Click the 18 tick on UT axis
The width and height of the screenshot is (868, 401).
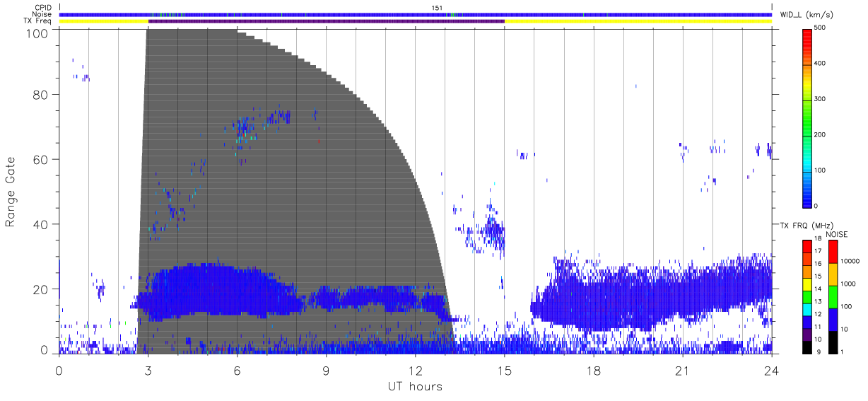point(593,370)
